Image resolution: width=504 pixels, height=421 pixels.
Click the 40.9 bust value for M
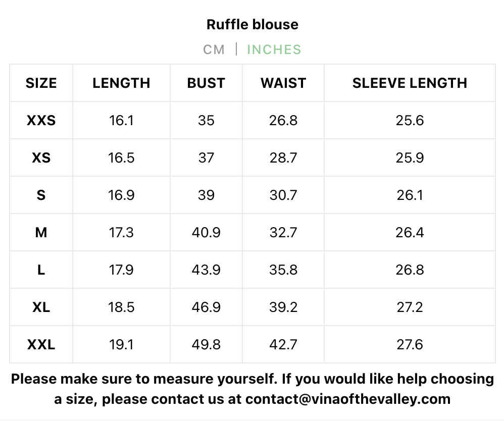[206, 232]
